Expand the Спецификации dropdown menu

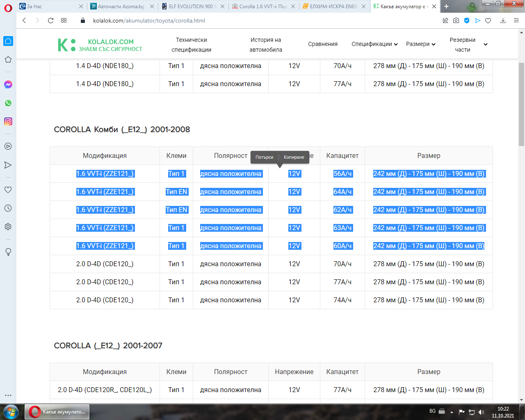coord(374,44)
